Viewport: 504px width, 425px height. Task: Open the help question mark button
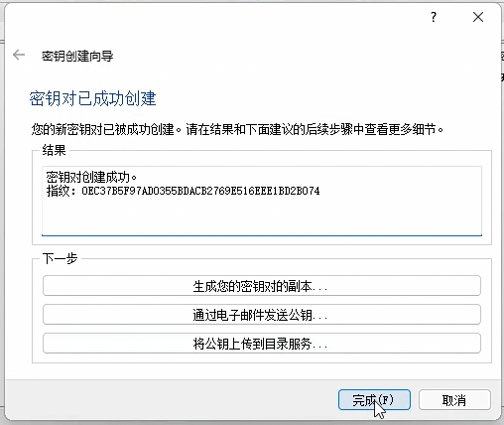[x=434, y=17]
